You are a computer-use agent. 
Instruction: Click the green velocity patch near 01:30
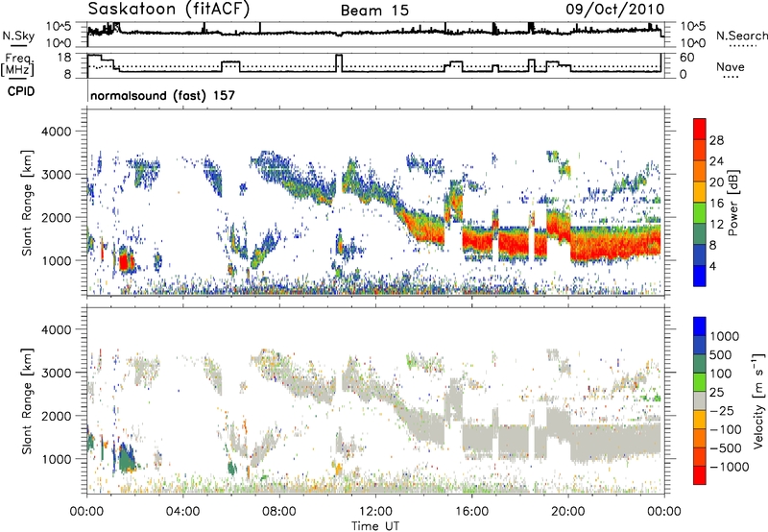(x=128, y=461)
